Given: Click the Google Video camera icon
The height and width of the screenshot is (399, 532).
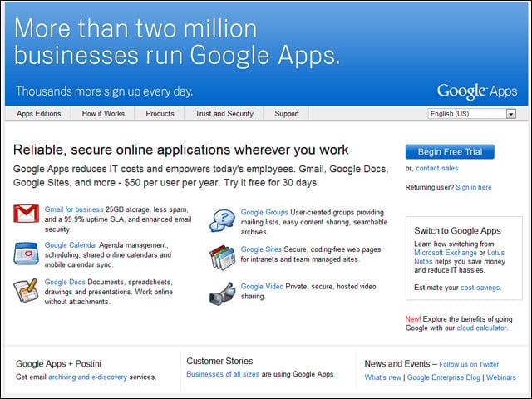Looking at the screenshot, I should click(222, 293).
